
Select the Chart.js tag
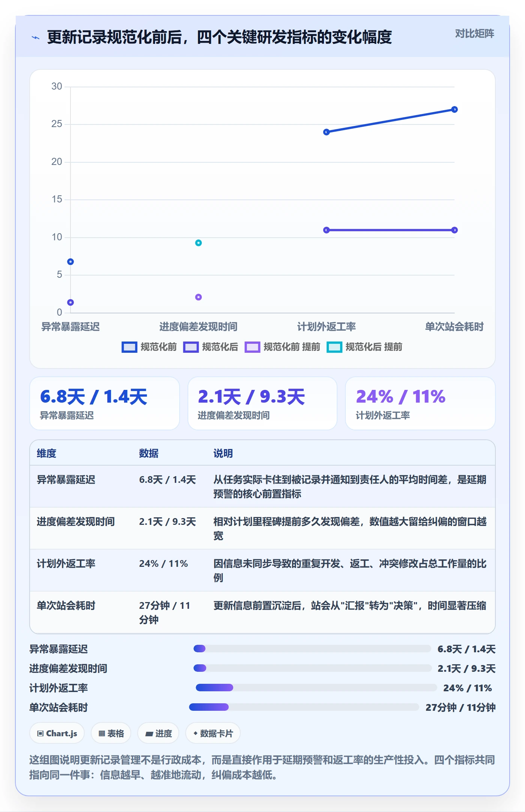[x=57, y=733]
